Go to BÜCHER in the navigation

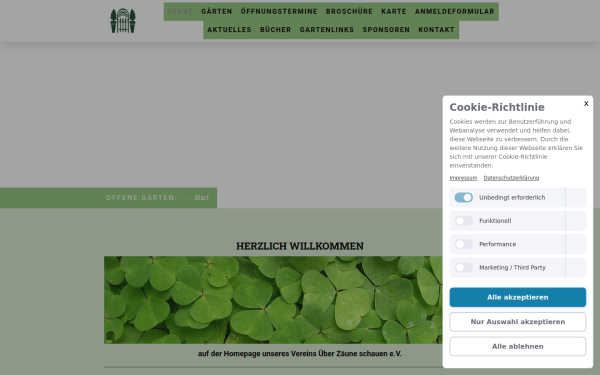[x=276, y=30]
